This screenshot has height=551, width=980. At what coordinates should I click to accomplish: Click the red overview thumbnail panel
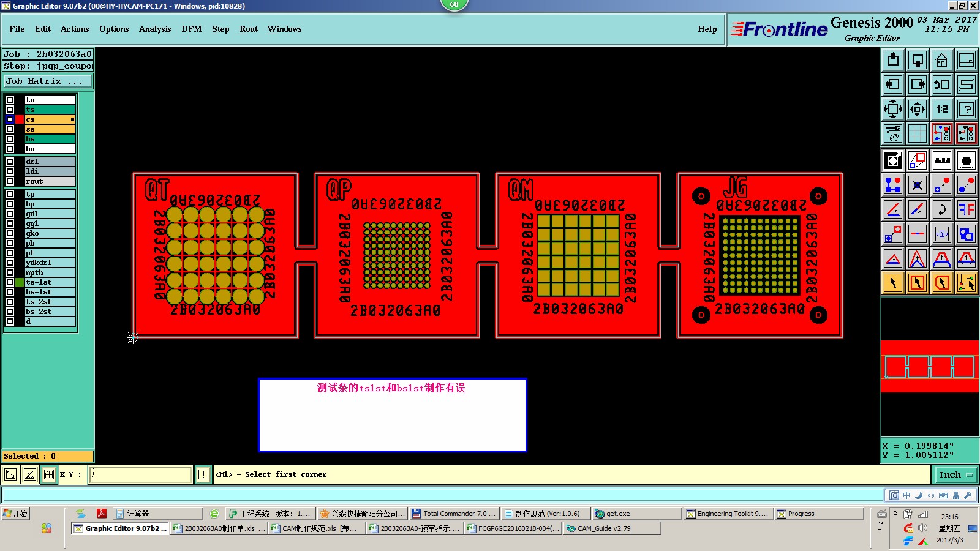(929, 366)
